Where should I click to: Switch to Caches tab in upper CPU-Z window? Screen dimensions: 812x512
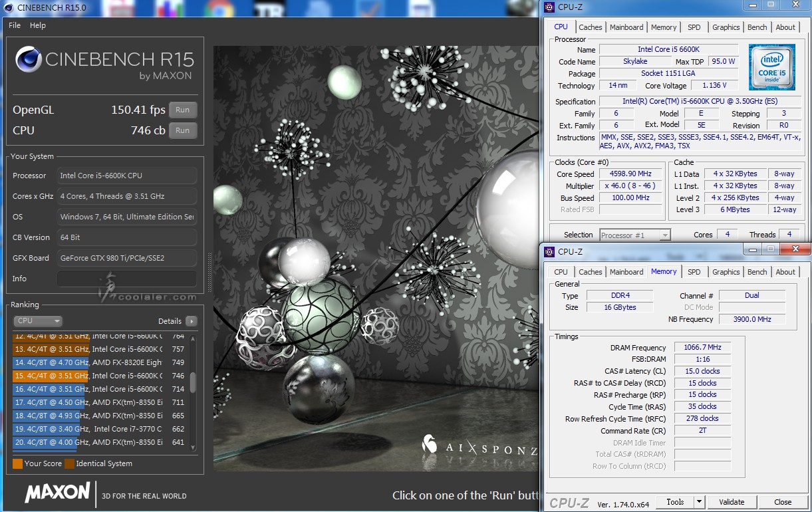click(591, 27)
